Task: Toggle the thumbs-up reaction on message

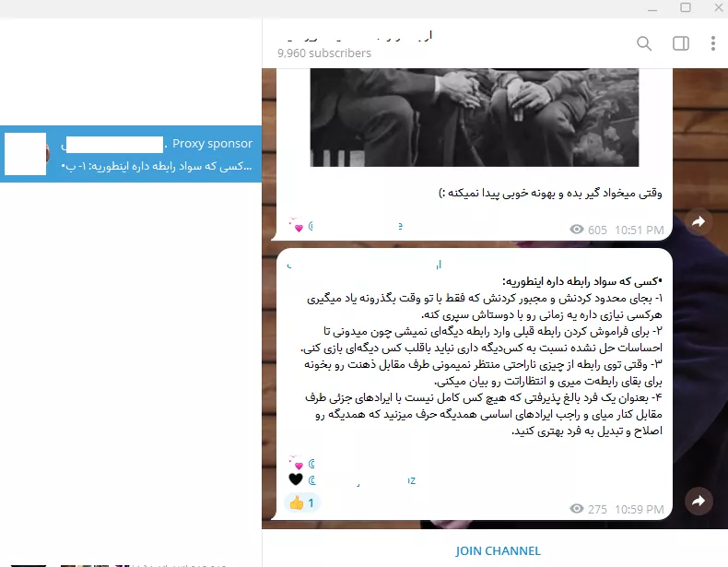Action: [302, 503]
